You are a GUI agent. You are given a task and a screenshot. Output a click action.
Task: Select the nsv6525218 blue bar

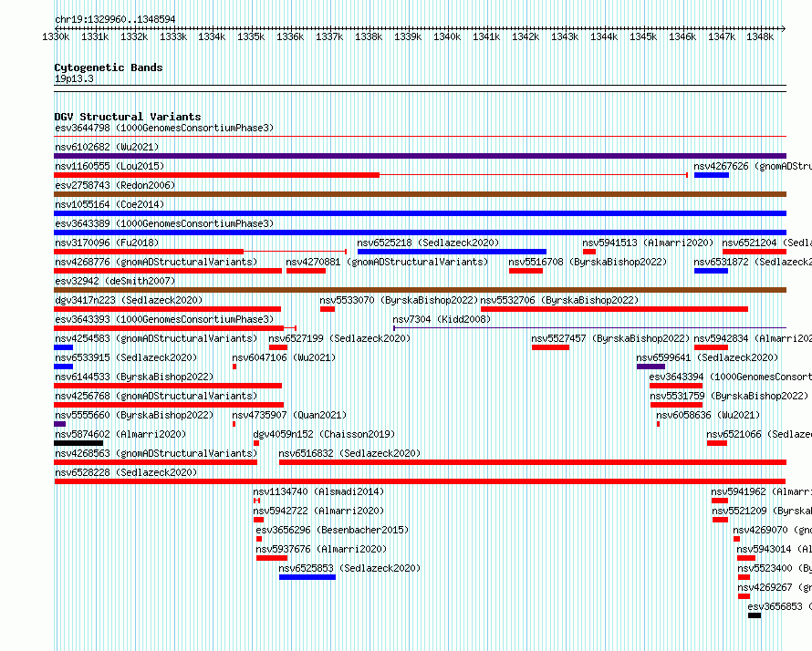click(453, 252)
